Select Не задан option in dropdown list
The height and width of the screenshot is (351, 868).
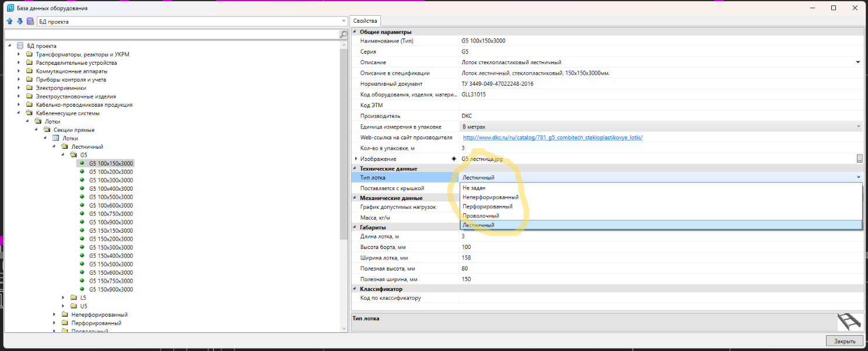[x=473, y=188]
